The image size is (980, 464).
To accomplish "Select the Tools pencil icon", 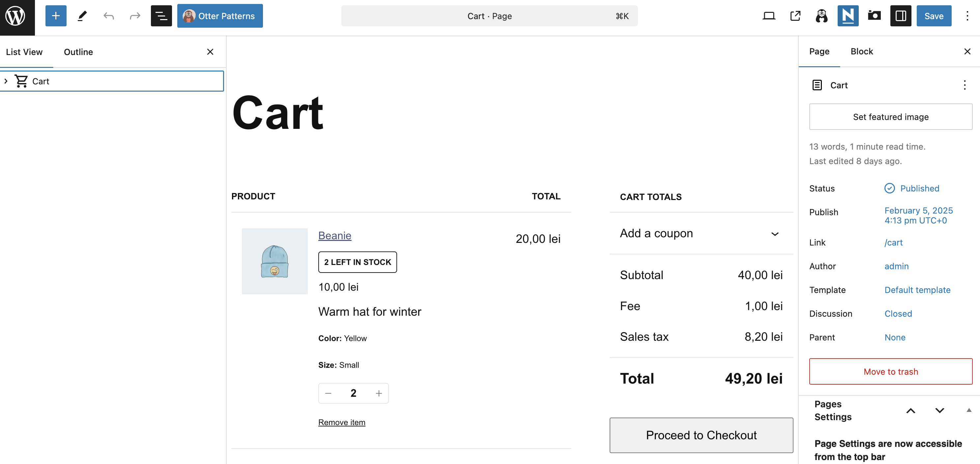I will click(82, 16).
